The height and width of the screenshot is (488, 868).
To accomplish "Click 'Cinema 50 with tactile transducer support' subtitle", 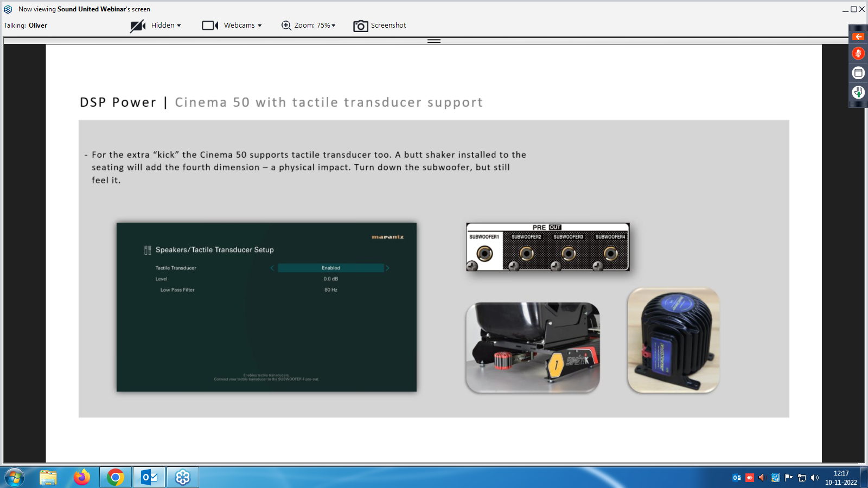I will pyautogui.click(x=329, y=102).
